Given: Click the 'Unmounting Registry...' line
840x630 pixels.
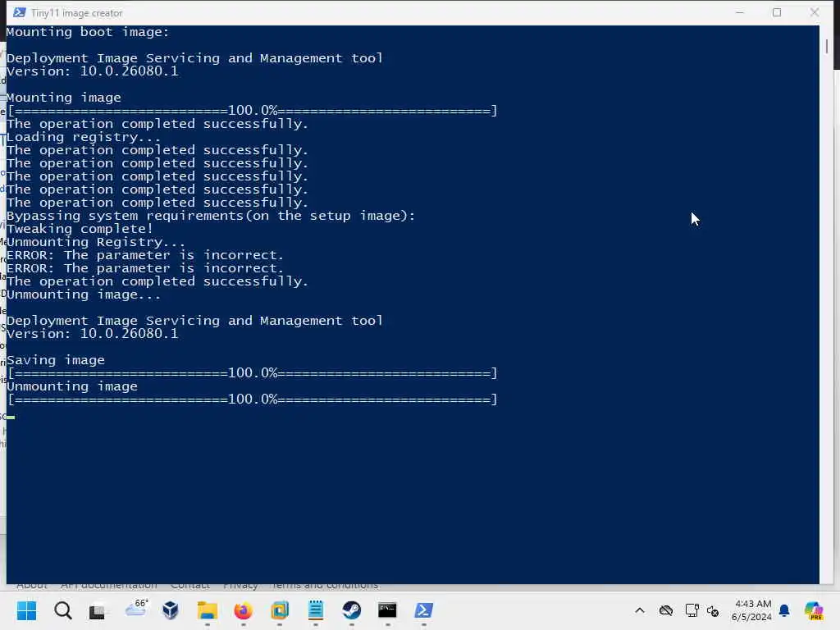Looking at the screenshot, I should pyautogui.click(x=96, y=242).
